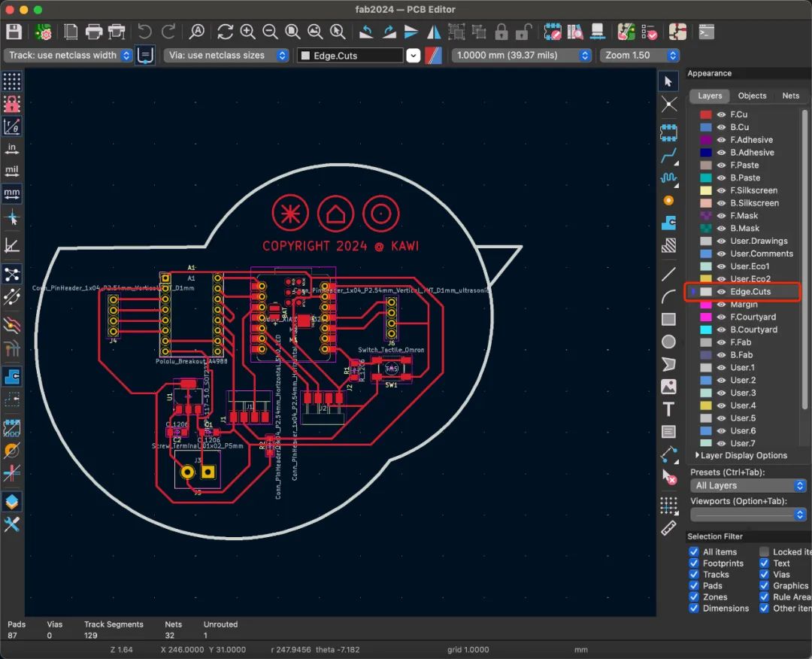Open the Scripting Console icon
This screenshot has height=659, width=812.
706,32
